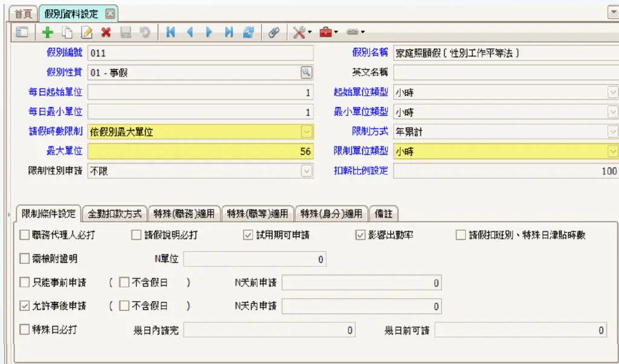The width and height of the screenshot is (619, 364).
Task: Click the paperclip attachment icon
Action: pyautogui.click(x=274, y=33)
